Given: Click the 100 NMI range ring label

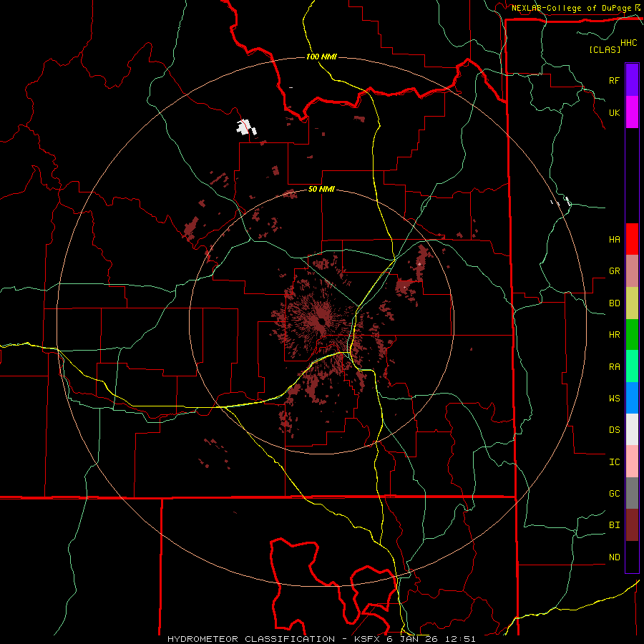Looking at the screenshot, I should 321,57.
